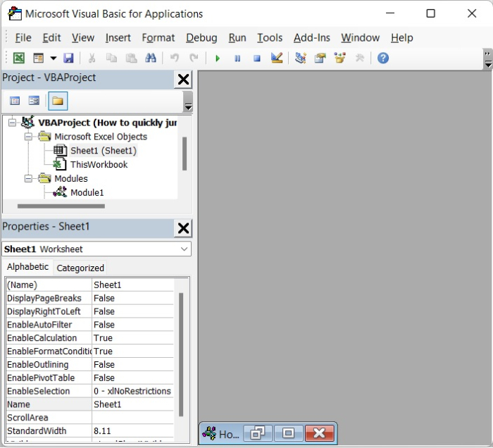Toggle Folders view in Project panel
493x448 pixels.
58,101
